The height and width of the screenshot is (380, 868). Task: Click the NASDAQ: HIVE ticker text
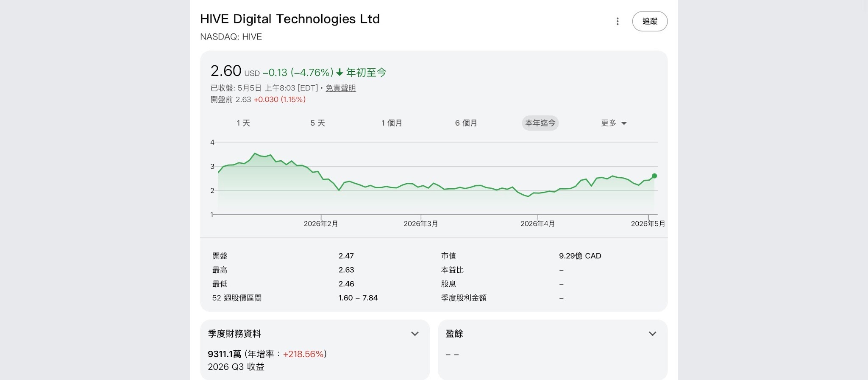pos(231,37)
